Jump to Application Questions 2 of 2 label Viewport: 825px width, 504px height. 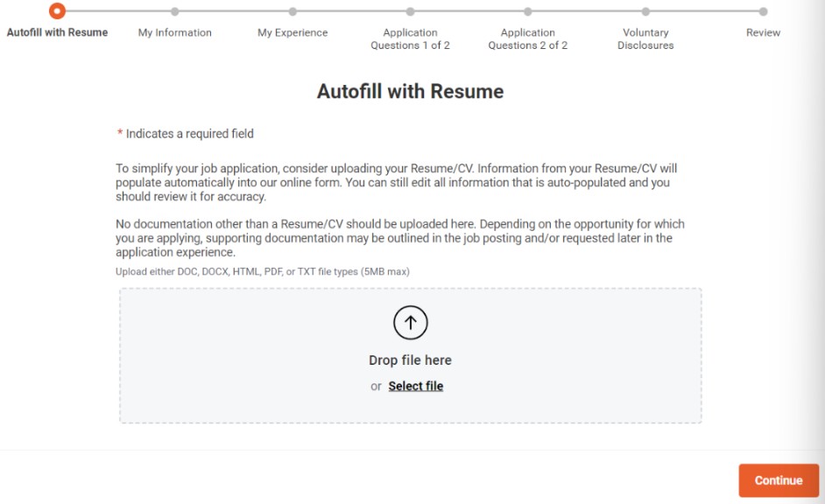[528, 38]
